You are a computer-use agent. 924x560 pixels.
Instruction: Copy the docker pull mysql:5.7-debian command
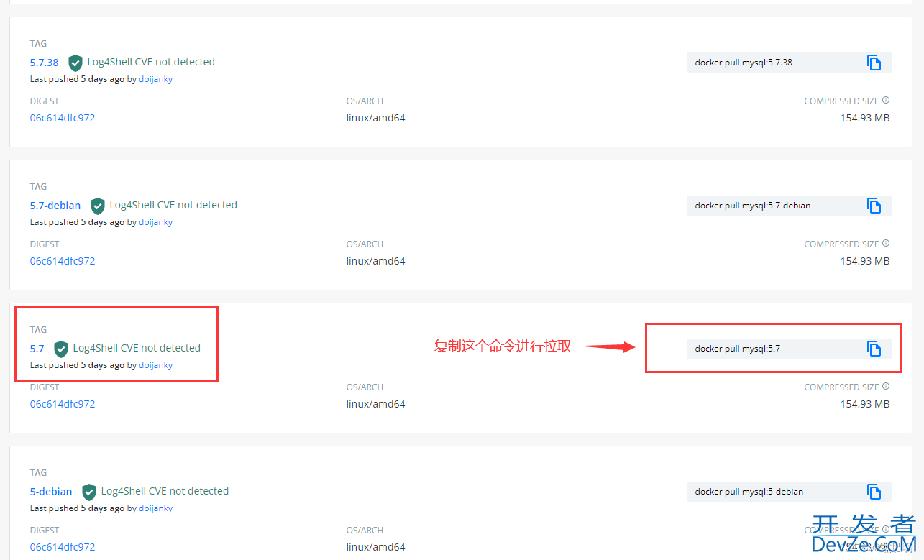click(874, 206)
